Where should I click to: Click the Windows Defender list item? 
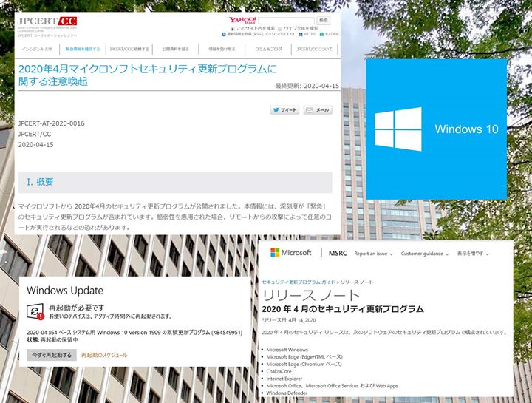287,393
